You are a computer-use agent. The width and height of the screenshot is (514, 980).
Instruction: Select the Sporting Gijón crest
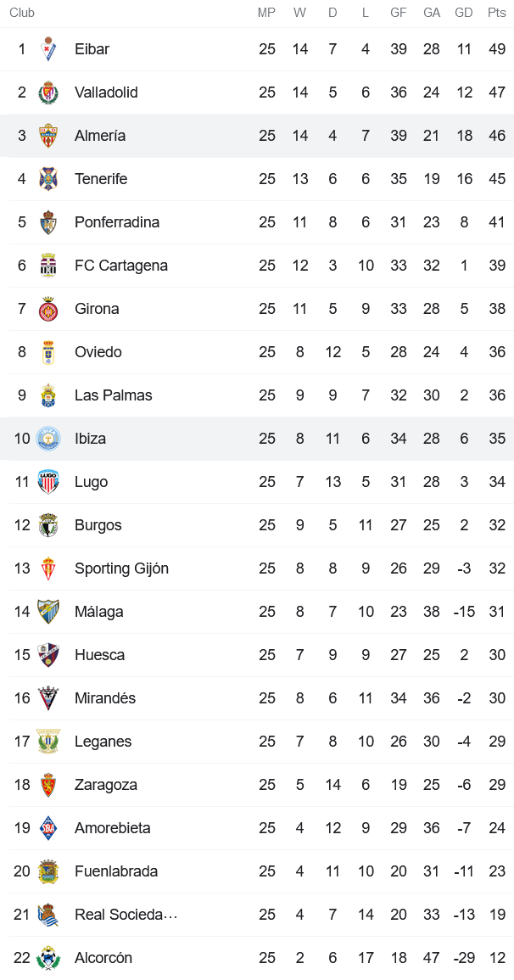(50, 568)
